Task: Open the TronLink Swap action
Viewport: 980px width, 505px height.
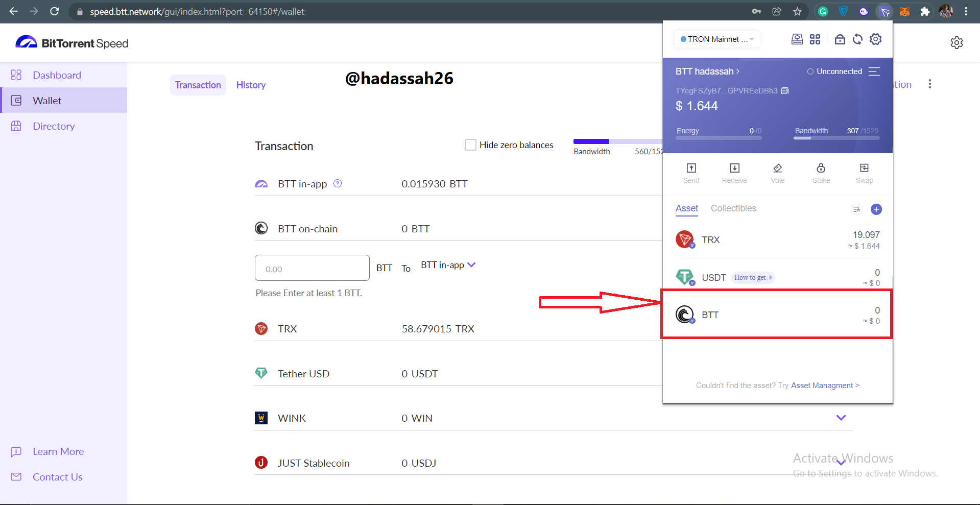Action: click(864, 173)
